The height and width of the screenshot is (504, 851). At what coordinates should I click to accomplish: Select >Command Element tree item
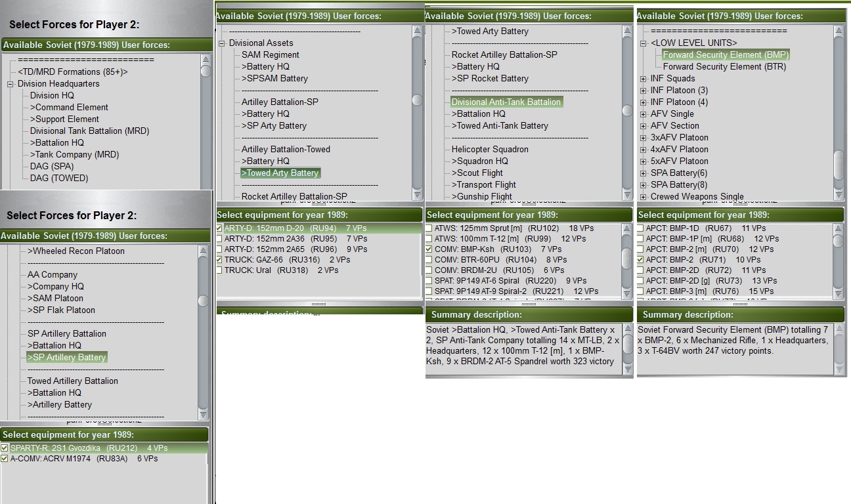[x=69, y=108]
